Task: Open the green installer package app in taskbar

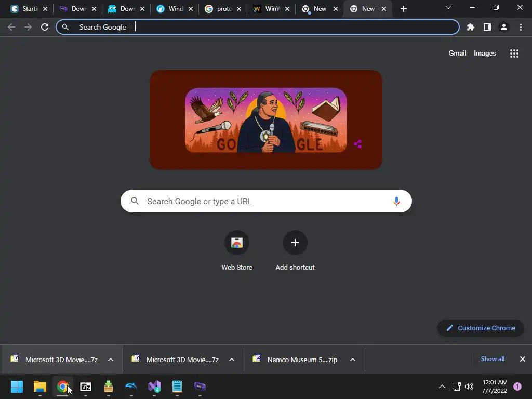Action: pos(108,387)
